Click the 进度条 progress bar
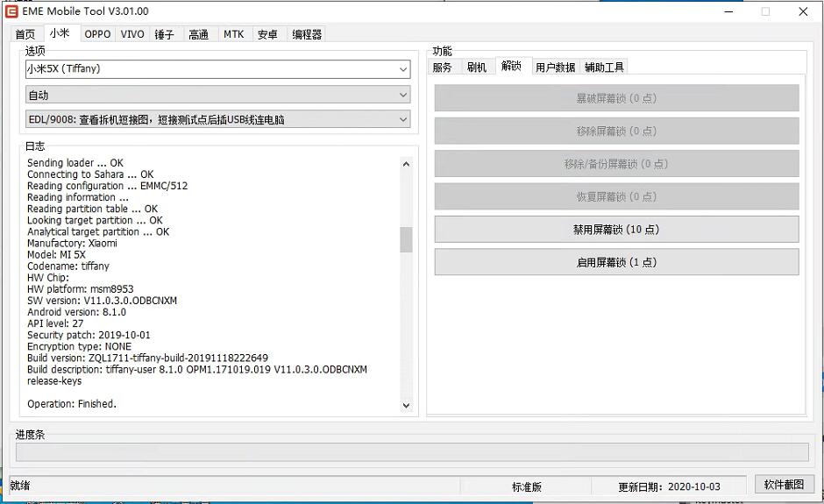 pos(412,452)
